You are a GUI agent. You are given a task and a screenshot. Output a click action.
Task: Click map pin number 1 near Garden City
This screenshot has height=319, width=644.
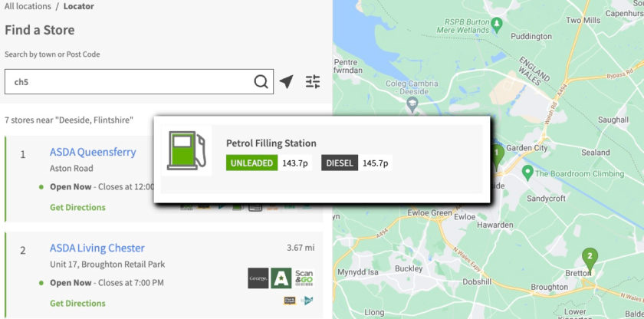[498, 157]
